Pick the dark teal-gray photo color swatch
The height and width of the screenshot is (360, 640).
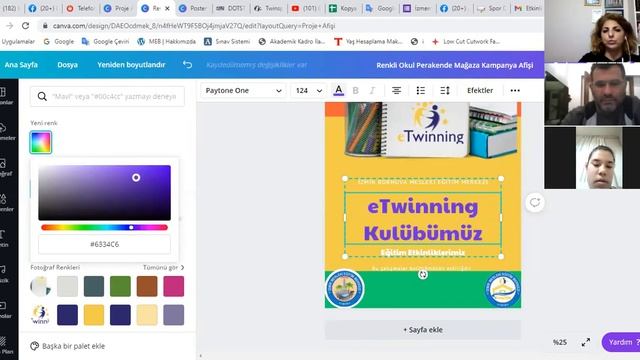[x=94, y=286]
